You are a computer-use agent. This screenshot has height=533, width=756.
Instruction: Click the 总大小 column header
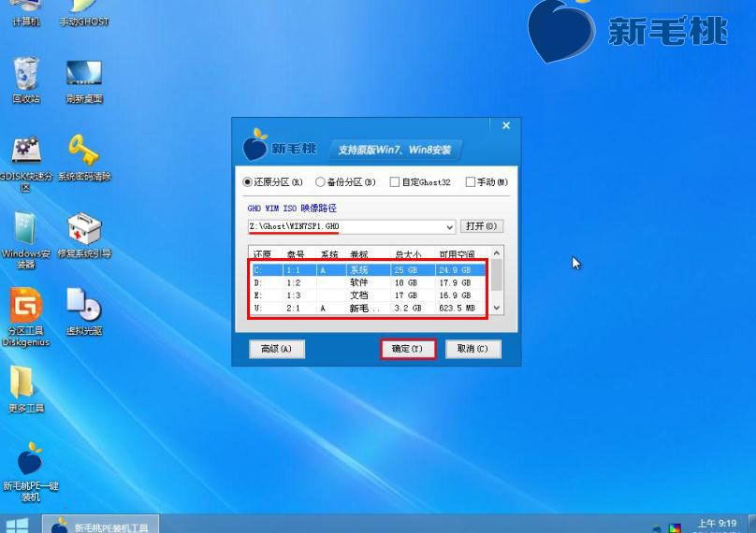(x=408, y=254)
